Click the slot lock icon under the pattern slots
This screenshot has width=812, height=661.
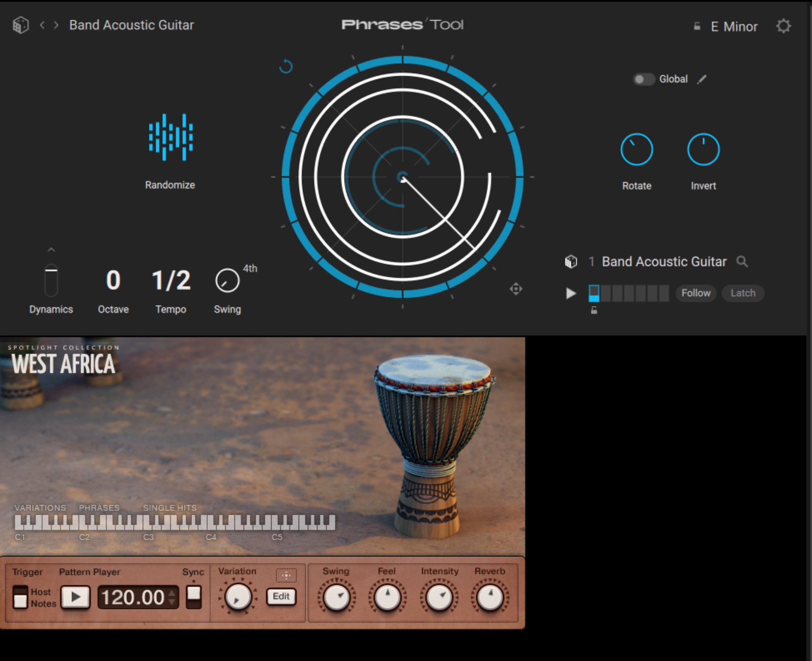593,310
